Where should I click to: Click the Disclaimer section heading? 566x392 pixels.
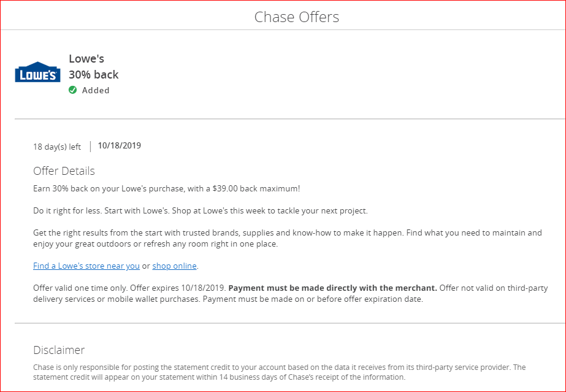pos(59,350)
